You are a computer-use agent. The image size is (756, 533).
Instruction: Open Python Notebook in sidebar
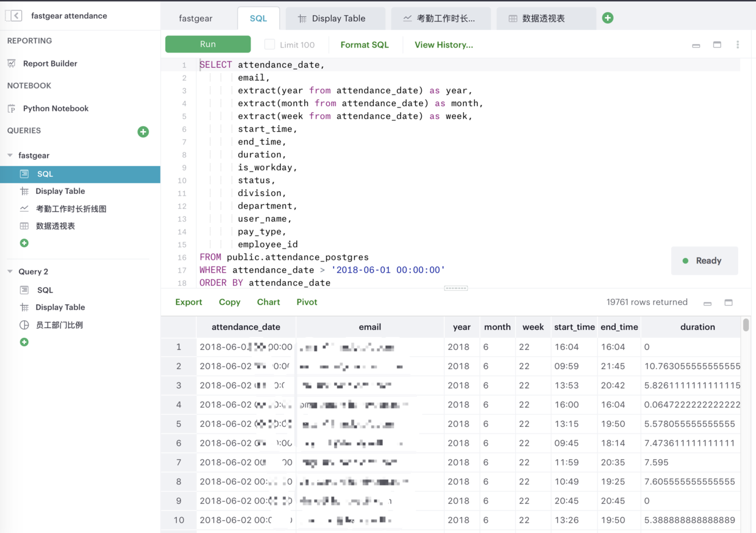[x=55, y=109]
